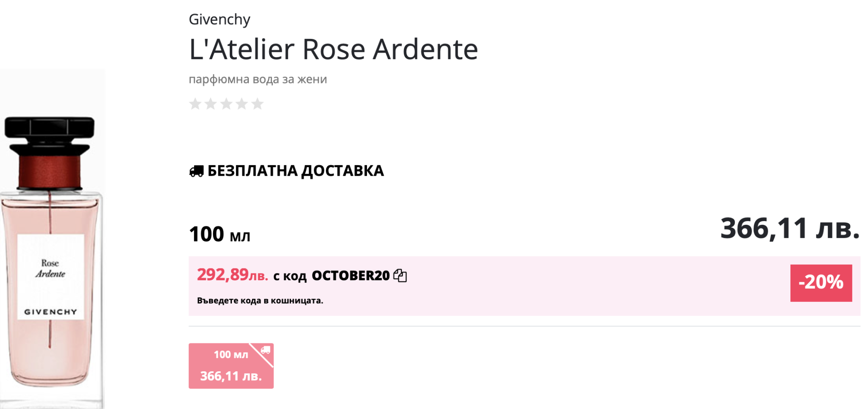This screenshot has height=409, width=868.
Task: Click the L'Atelier Rose Ardente title
Action: [333, 49]
